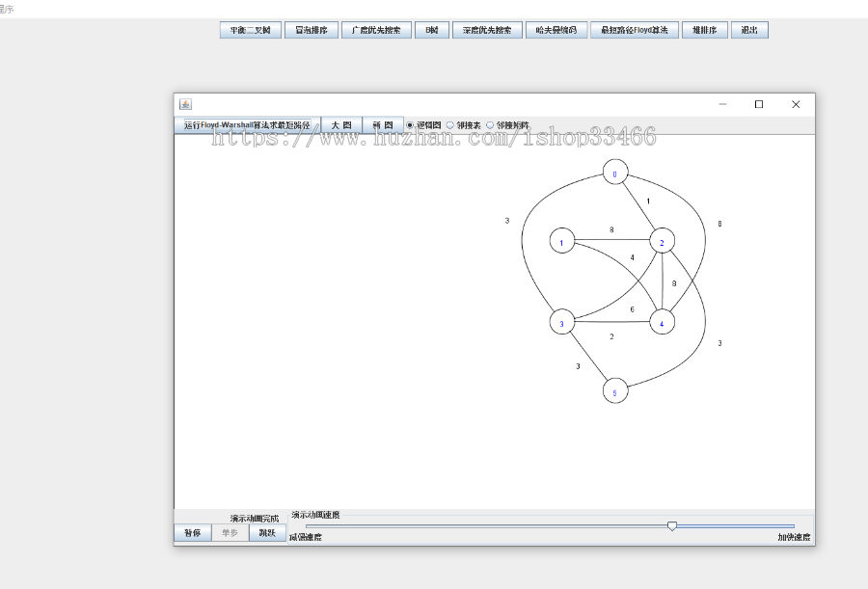Click graph node 0 on the canvas

click(x=615, y=171)
